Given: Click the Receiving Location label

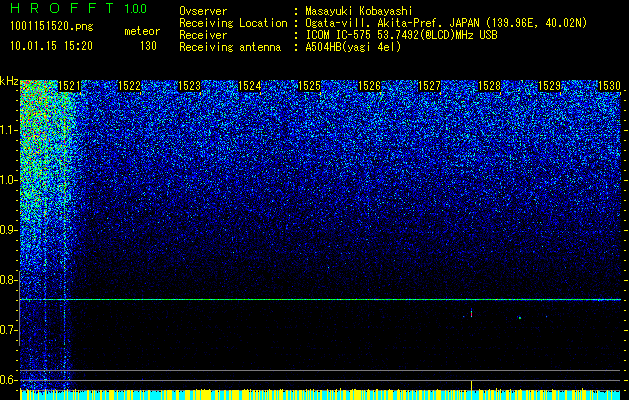Looking at the screenshot, I should tap(233, 23).
